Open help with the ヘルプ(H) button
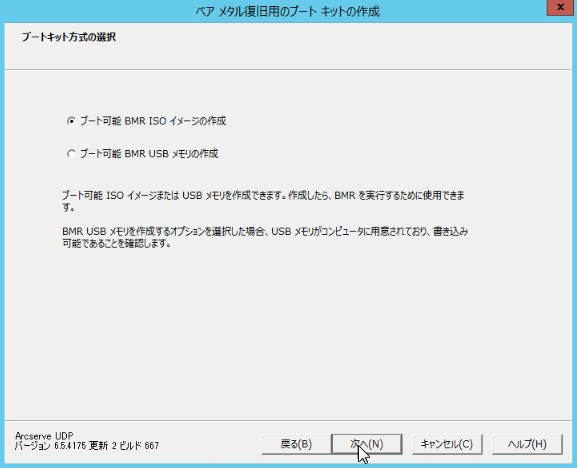This screenshot has height=468, width=577. pyautogui.click(x=527, y=444)
